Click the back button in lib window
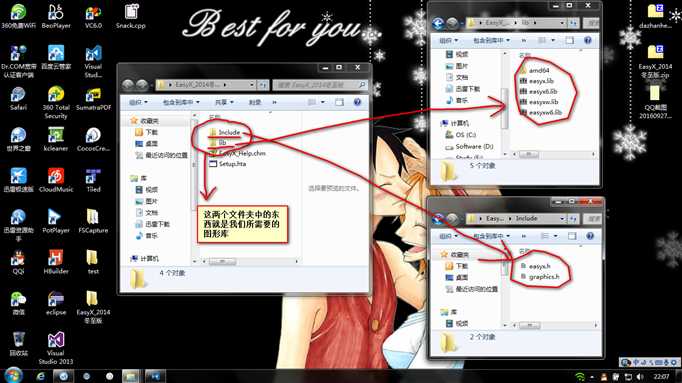 (x=438, y=23)
